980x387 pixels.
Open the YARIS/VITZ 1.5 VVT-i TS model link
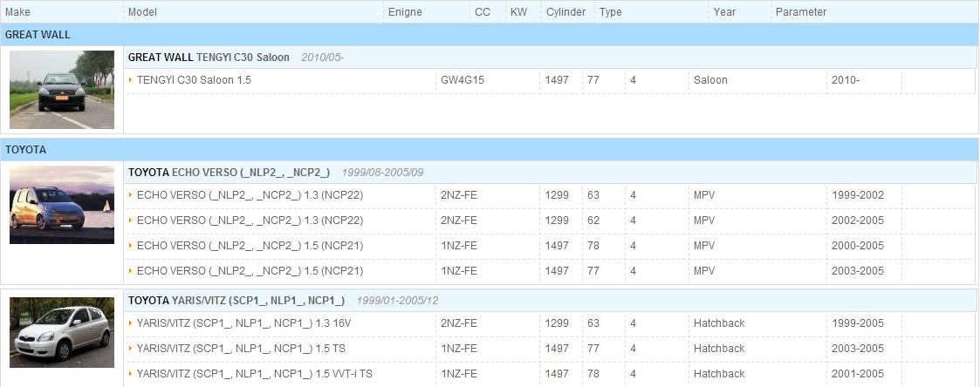(255, 374)
